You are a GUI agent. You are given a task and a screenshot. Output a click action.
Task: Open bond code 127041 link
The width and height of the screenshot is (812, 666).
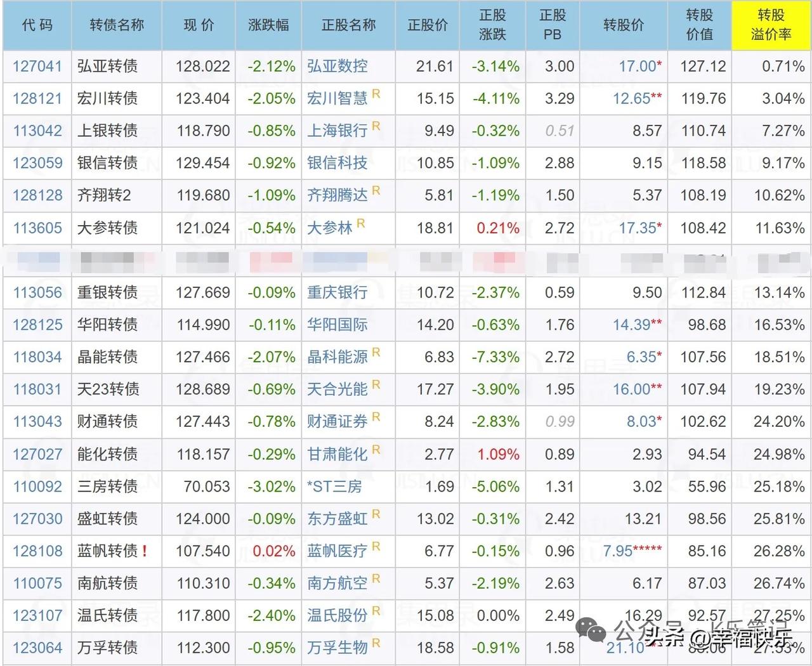(x=37, y=66)
